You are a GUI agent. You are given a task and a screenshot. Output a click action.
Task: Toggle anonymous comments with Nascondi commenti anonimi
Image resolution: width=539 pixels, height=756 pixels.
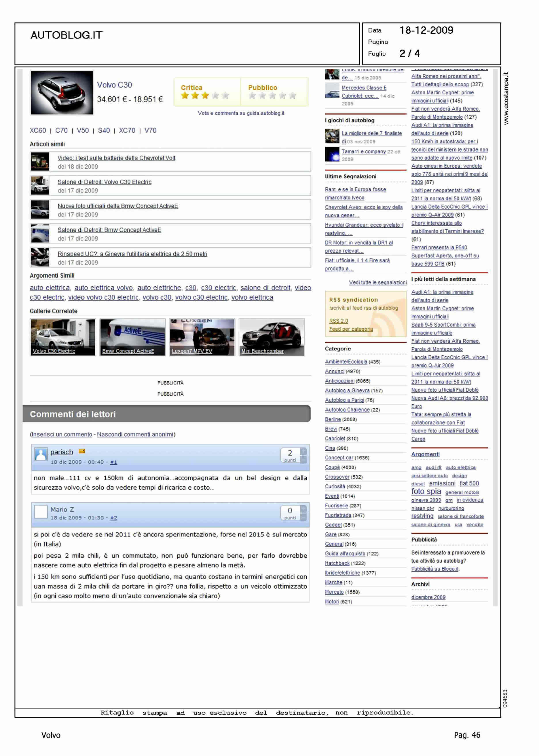(x=135, y=434)
